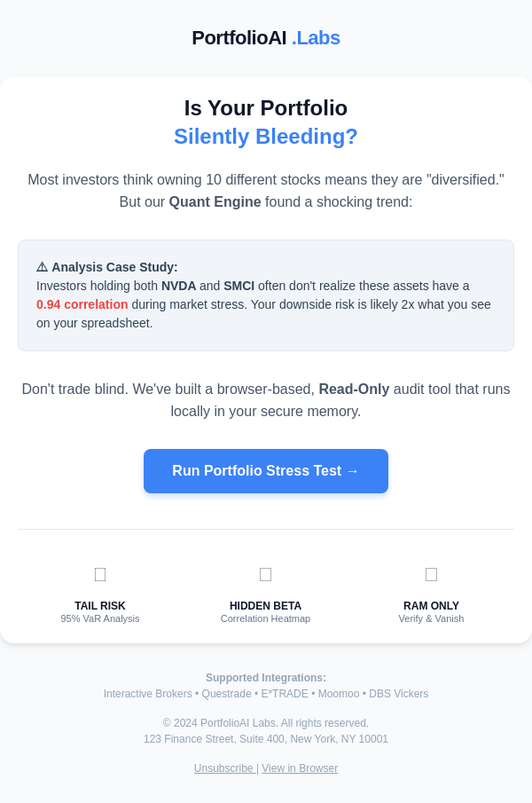
Task: Click the RAM Only icon
Action: (431, 574)
